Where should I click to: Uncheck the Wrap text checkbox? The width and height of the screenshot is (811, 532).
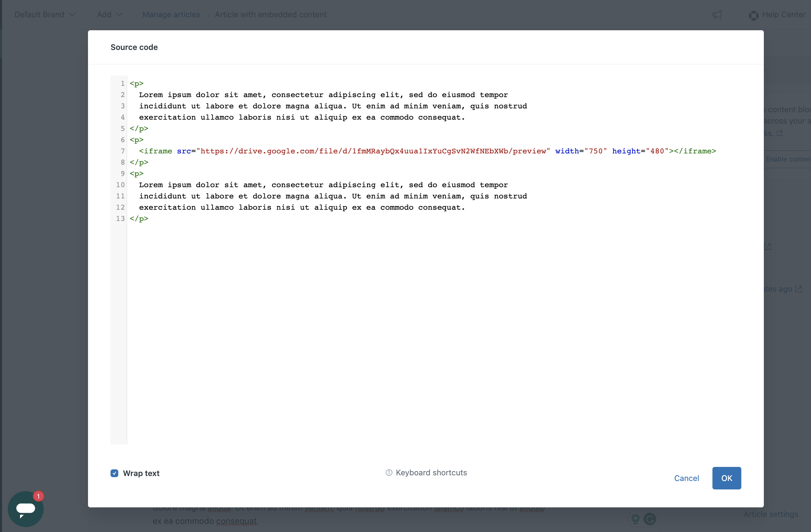pyautogui.click(x=114, y=473)
